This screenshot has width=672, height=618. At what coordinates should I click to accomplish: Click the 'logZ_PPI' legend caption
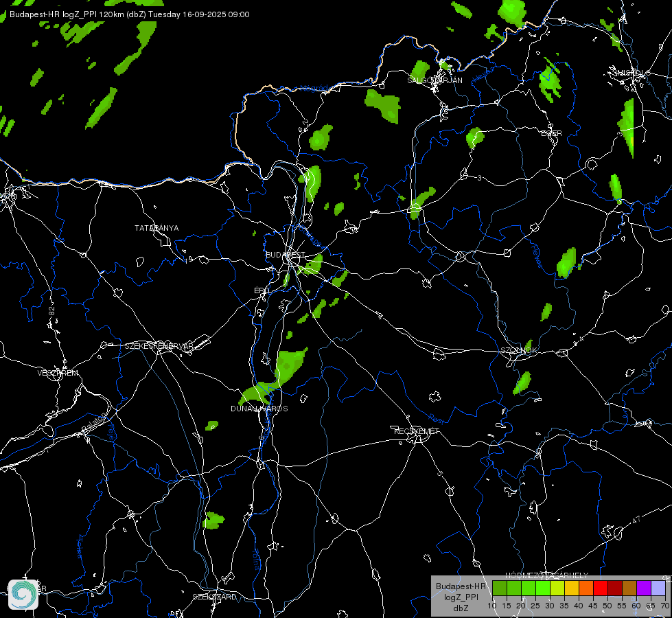tap(461, 597)
